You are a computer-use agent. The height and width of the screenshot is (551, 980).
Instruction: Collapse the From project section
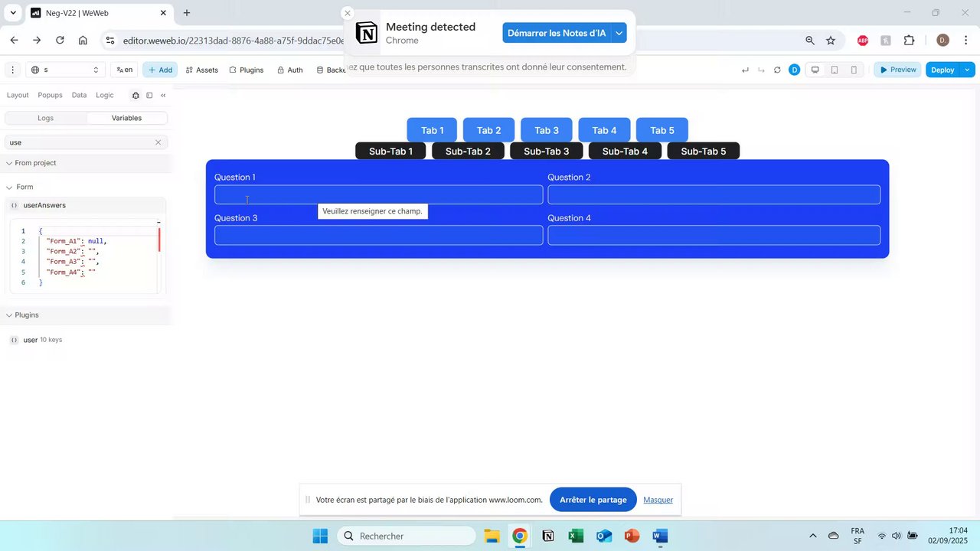pos(9,163)
